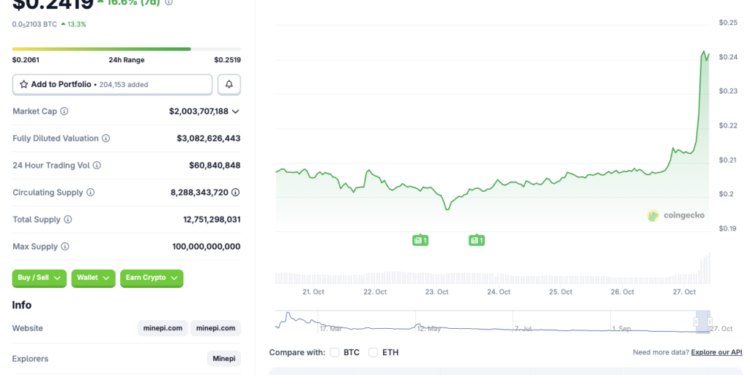The width and height of the screenshot is (750, 375).
Task: Click the 27. Oct x-axis label
Action: tap(684, 292)
